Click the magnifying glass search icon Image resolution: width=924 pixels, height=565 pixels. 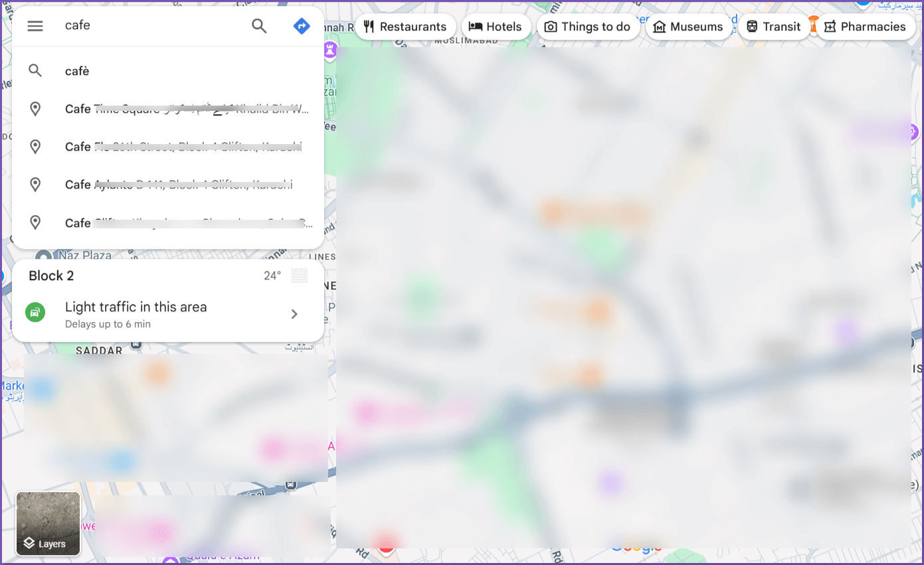pyautogui.click(x=259, y=25)
